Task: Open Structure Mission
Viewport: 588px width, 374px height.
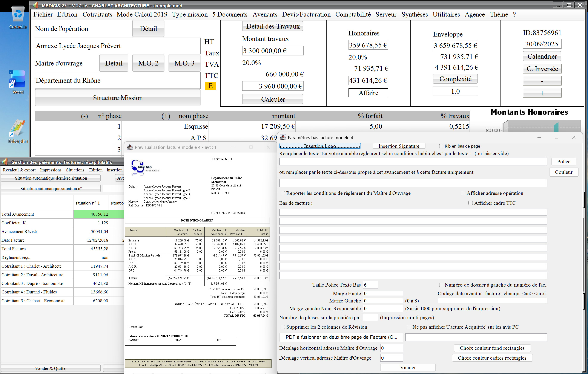Action: [x=118, y=98]
